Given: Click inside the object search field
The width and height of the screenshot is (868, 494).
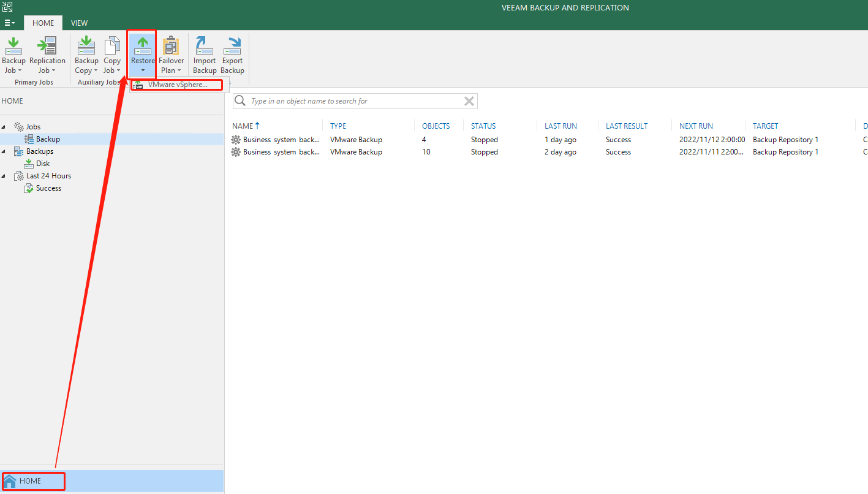Looking at the screenshot, I should point(349,101).
